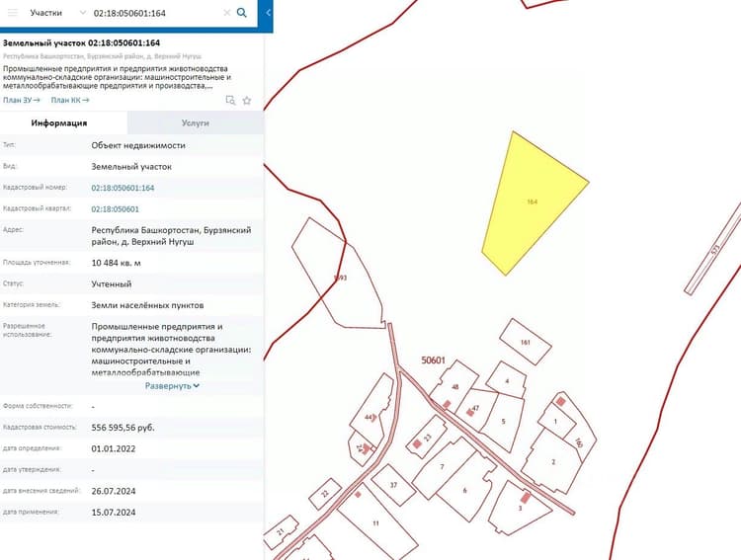Screen dimensions: 741x560
Task: Click parcel 37 on the map
Action: tap(393, 485)
